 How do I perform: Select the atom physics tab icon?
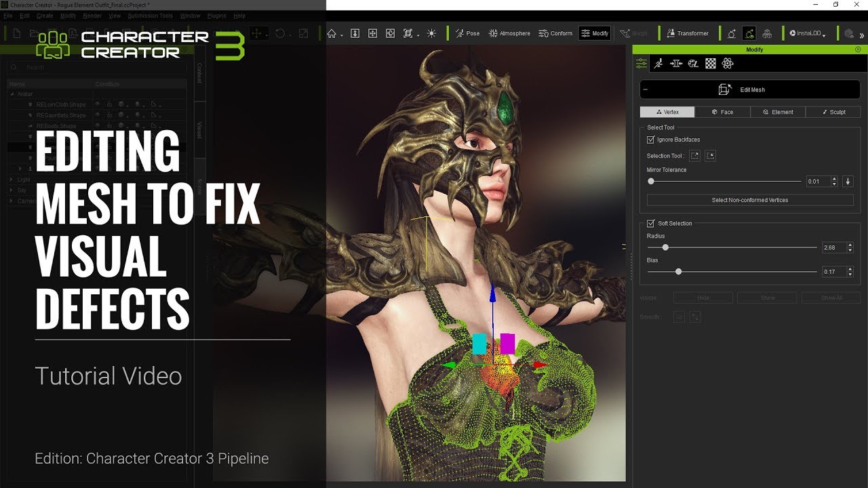728,63
